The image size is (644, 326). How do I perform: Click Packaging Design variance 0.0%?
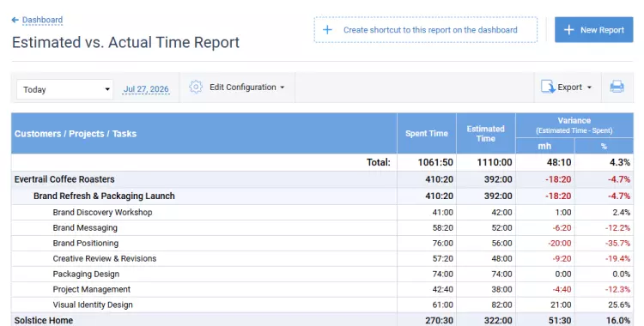(x=621, y=274)
